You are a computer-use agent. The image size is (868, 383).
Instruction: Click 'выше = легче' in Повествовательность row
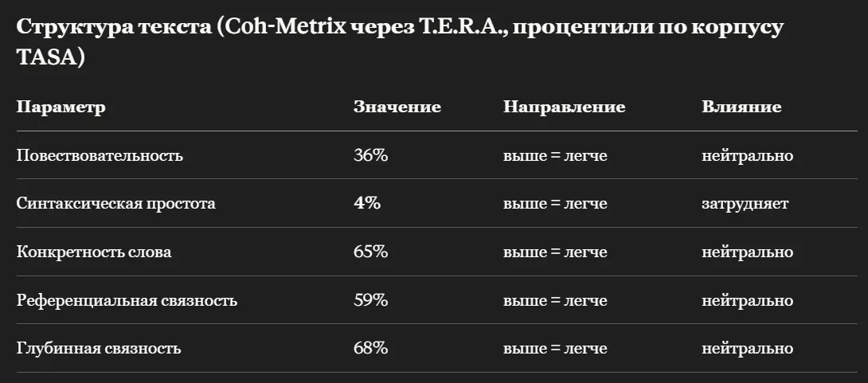click(555, 155)
